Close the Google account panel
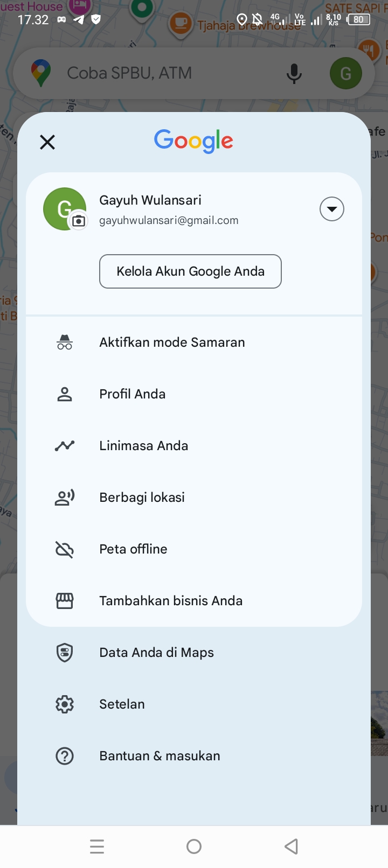Image resolution: width=388 pixels, height=868 pixels. [47, 142]
